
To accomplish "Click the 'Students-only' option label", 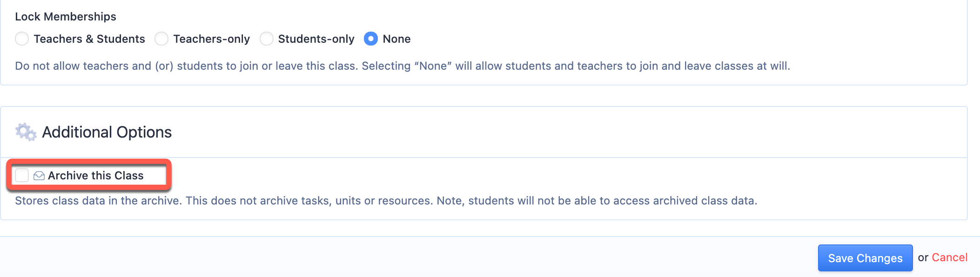I will pos(316,39).
